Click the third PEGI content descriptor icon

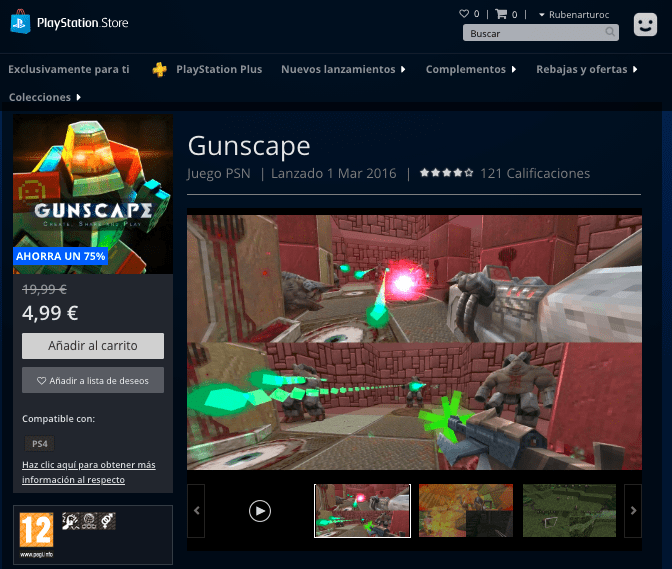tap(107, 521)
